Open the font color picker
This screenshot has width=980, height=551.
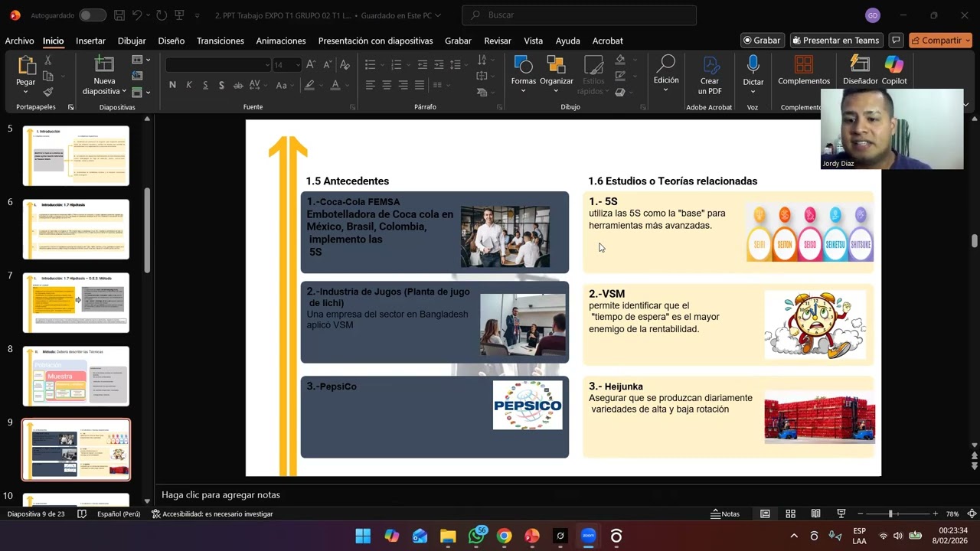pos(335,85)
